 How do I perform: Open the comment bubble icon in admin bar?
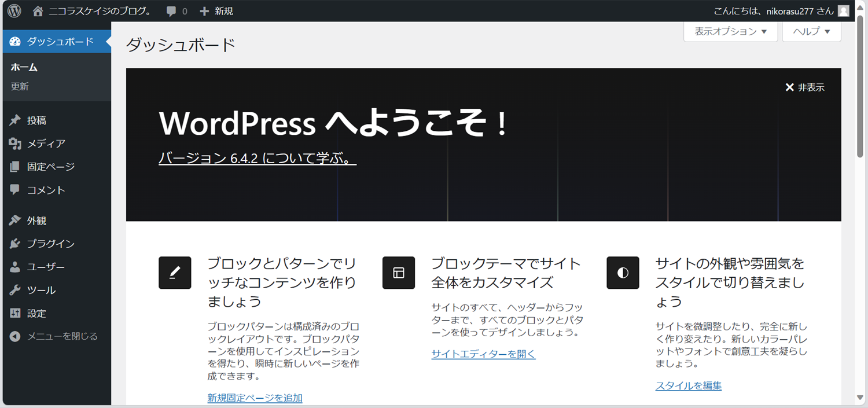171,12
